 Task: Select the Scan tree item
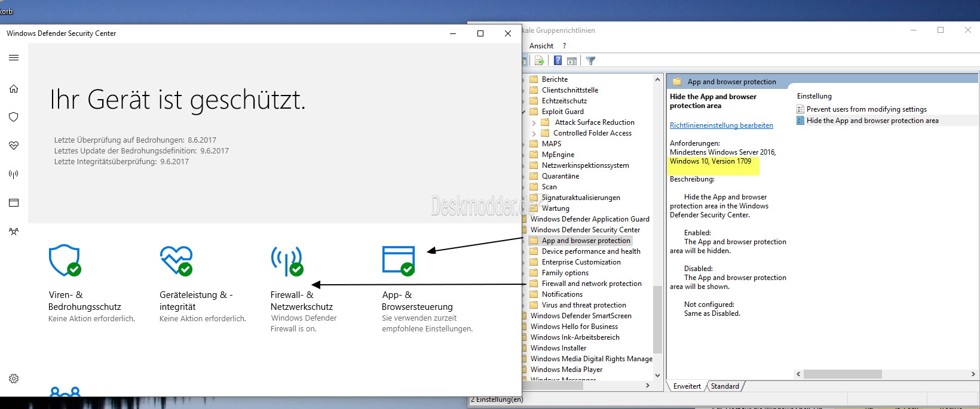pos(549,187)
